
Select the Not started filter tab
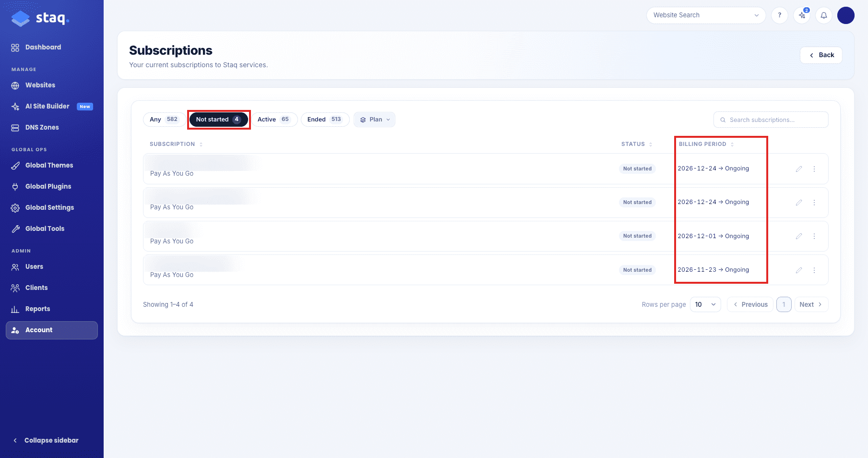tap(219, 120)
